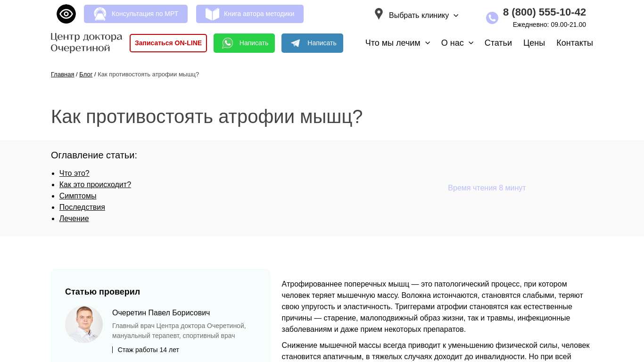Jump to the Симптомы section
The height and width of the screenshot is (362, 644).
click(78, 196)
